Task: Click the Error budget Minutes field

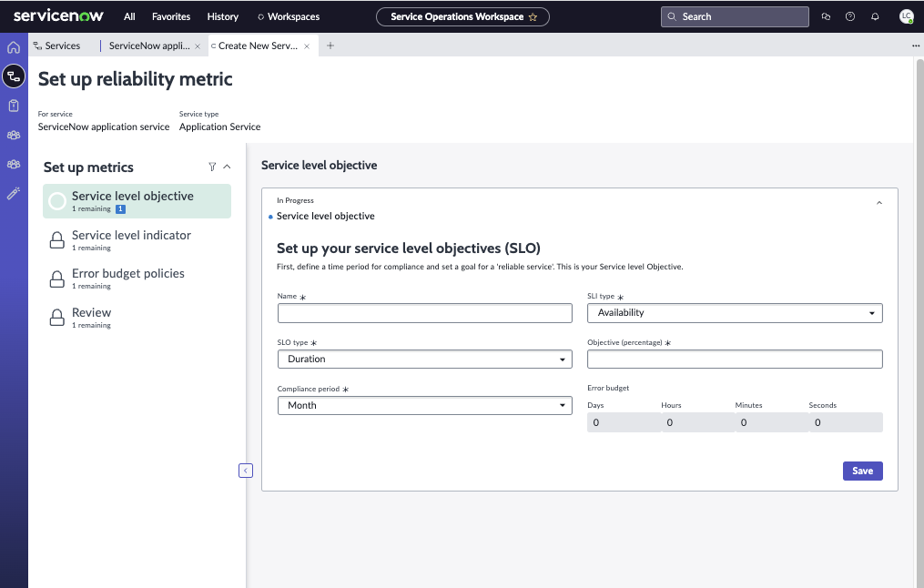Action: 771,422
